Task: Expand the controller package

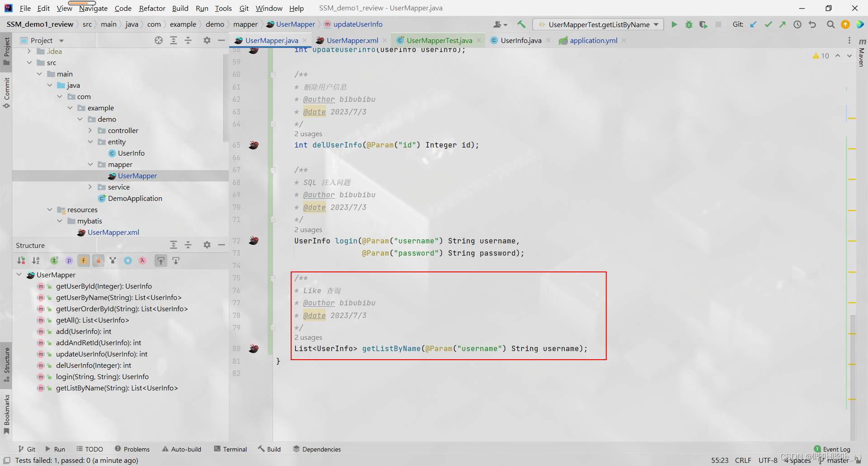Action: (90, 130)
